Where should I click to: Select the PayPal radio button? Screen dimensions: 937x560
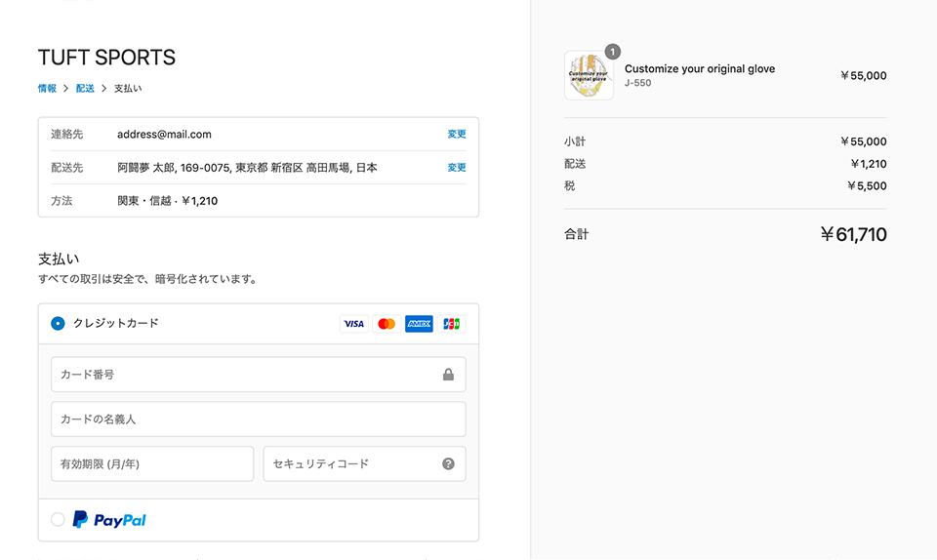click(x=58, y=519)
